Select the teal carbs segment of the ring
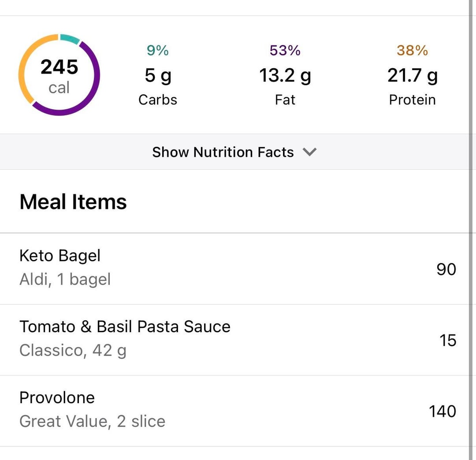This screenshot has height=460, width=476. coord(69,39)
